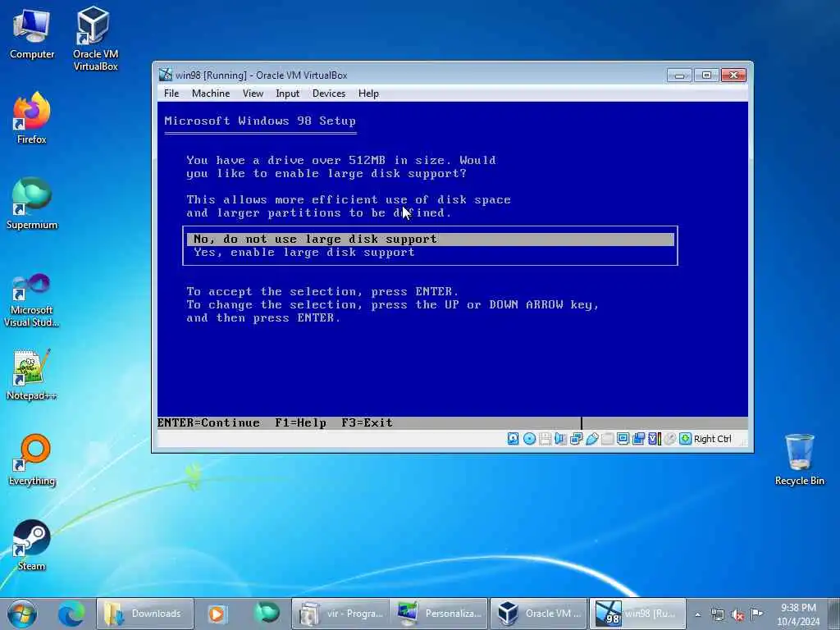Click the VirtualBox window title bar icon
The width and height of the screenshot is (840, 630).
tap(166, 75)
